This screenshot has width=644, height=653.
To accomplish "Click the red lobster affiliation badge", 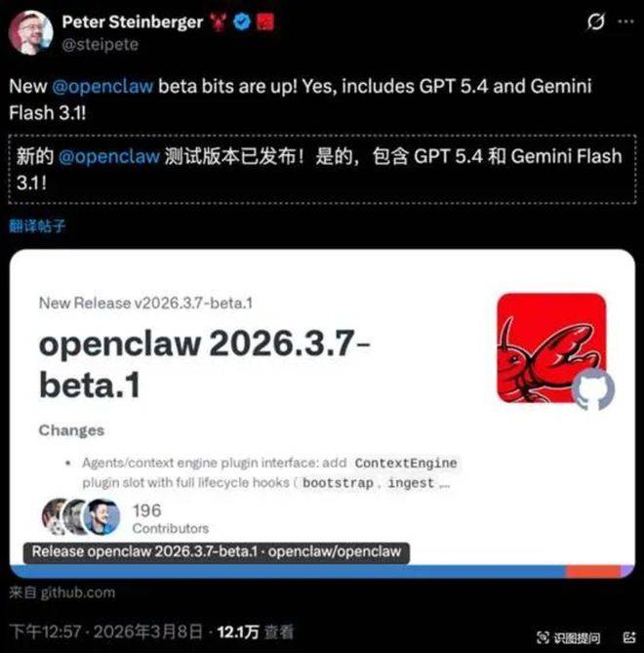I will point(264,21).
